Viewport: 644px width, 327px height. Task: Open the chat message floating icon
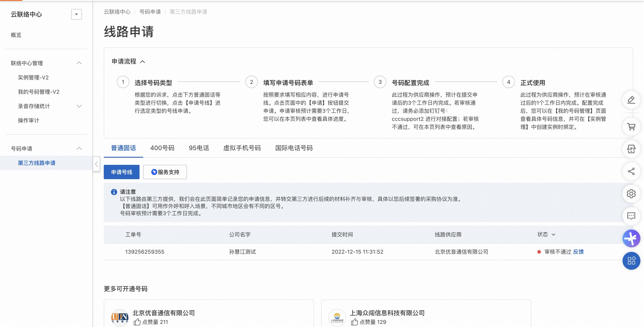pyautogui.click(x=631, y=216)
